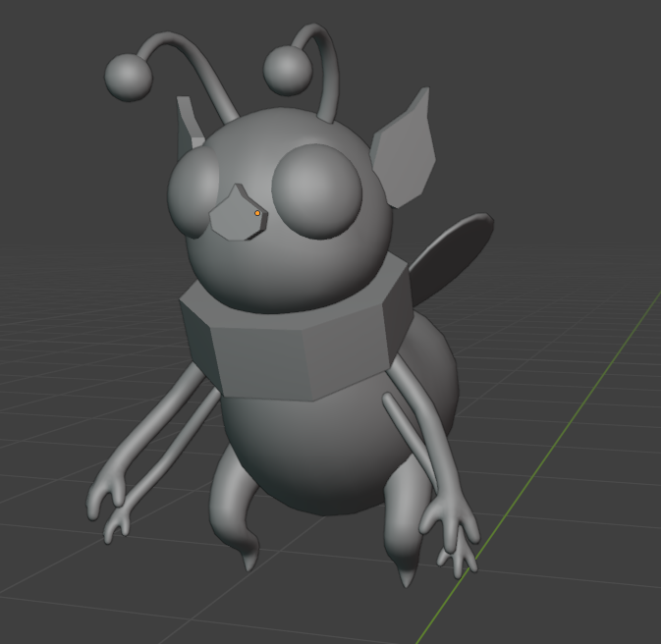This screenshot has width=661, height=644.
Task: Select the thin inner arm on the left
Action: [x=169, y=459]
